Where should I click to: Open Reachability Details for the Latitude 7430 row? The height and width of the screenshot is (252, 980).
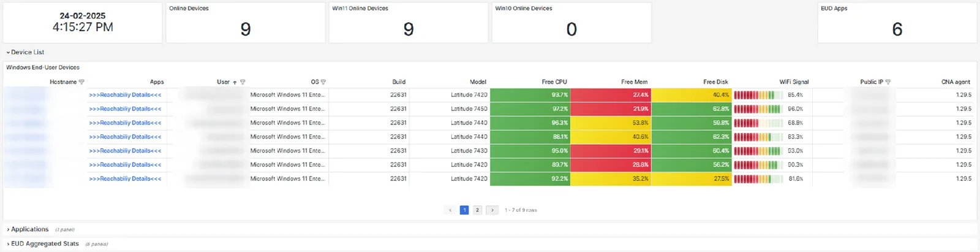(125, 151)
